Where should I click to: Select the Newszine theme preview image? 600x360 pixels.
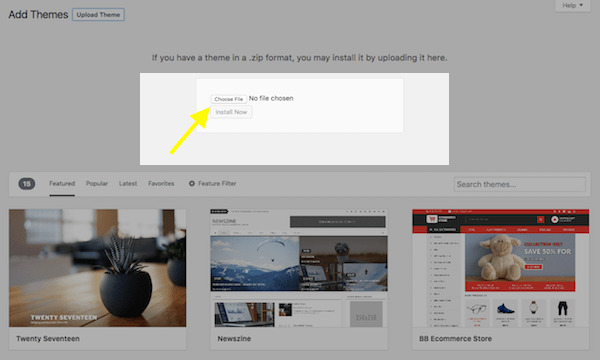click(299, 268)
